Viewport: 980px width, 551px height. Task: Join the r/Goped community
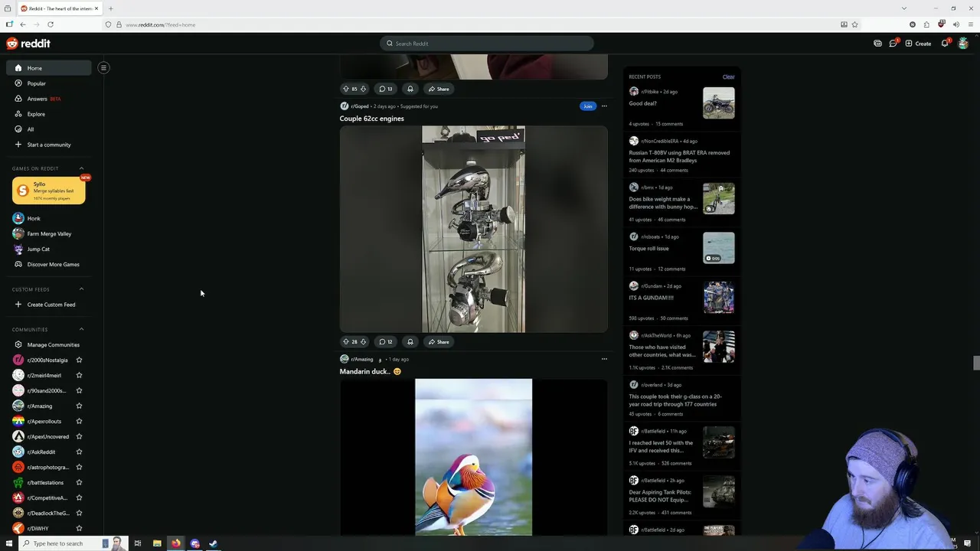pos(587,106)
